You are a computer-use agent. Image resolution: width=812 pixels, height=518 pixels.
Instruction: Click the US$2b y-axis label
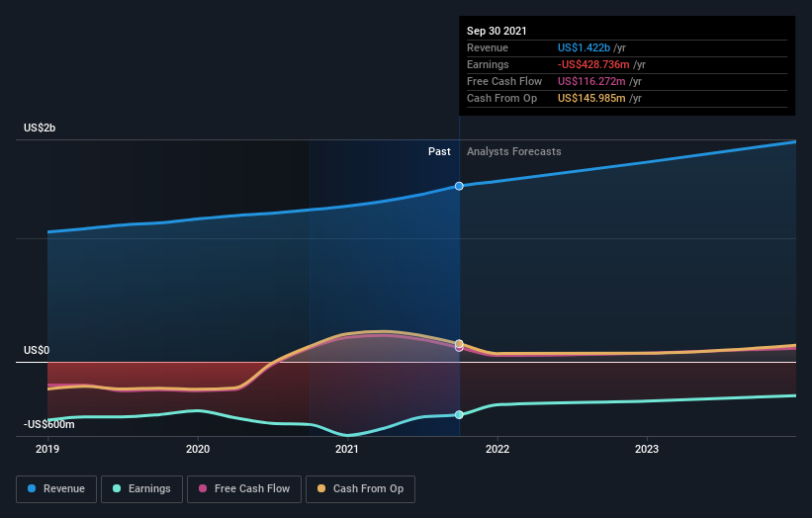pyautogui.click(x=40, y=128)
